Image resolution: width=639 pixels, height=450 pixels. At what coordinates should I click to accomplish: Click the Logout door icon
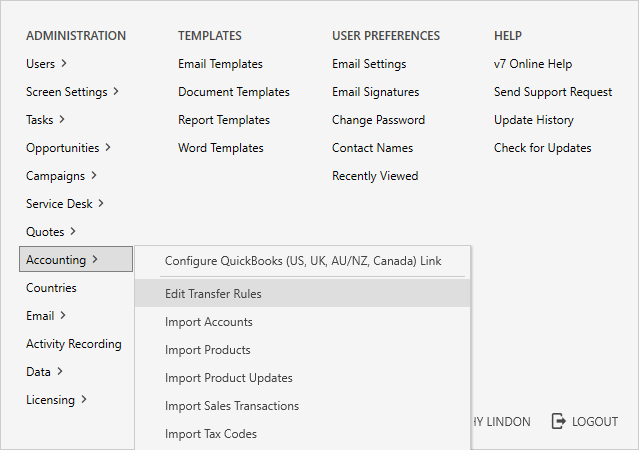point(559,421)
